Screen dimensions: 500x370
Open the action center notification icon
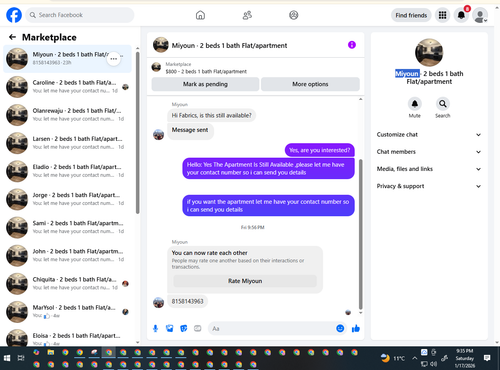[487, 358]
